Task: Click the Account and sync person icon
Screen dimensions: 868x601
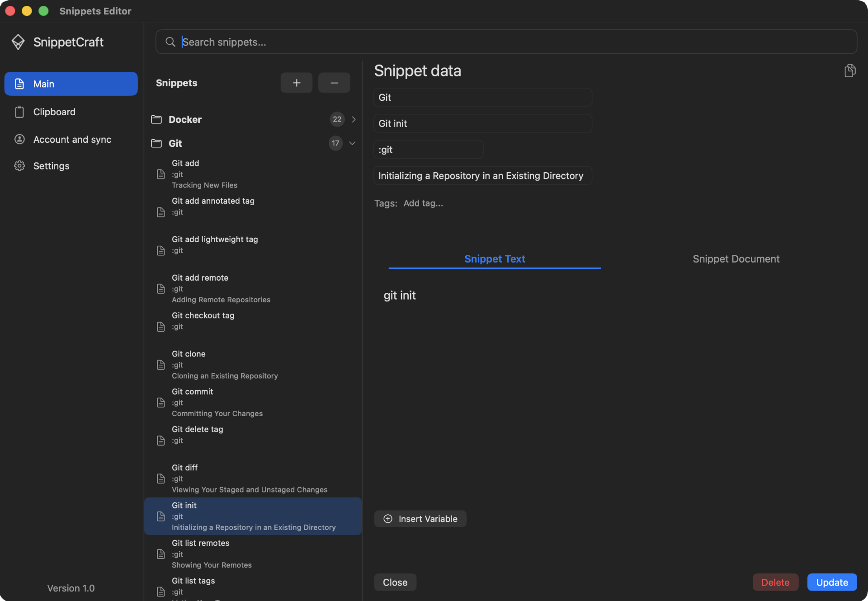Action: 19,139
